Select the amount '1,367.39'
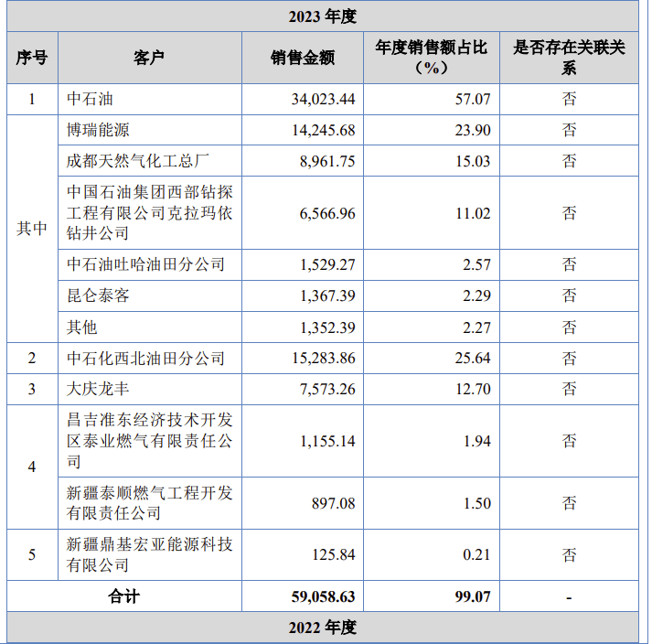The width and height of the screenshot is (652, 644). tap(327, 295)
